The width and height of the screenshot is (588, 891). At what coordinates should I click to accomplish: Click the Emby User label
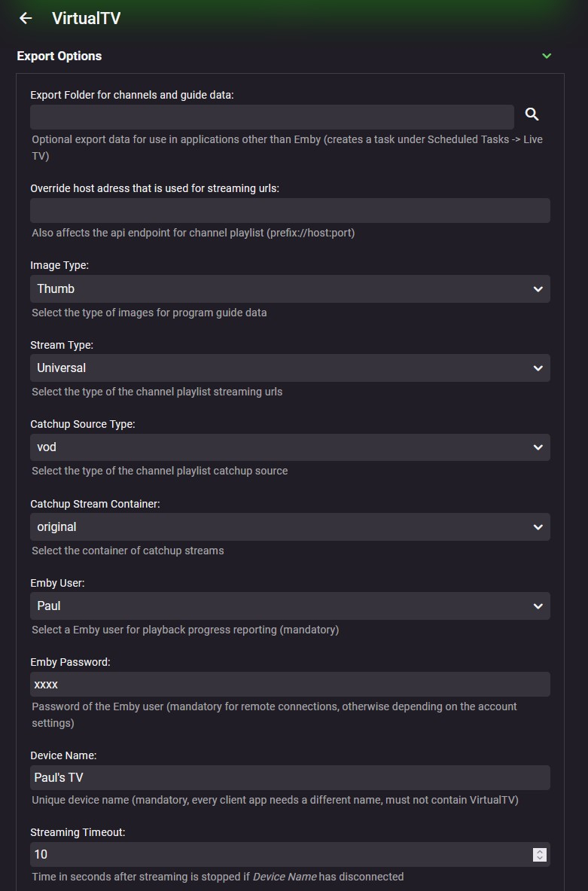click(x=57, y=583)
